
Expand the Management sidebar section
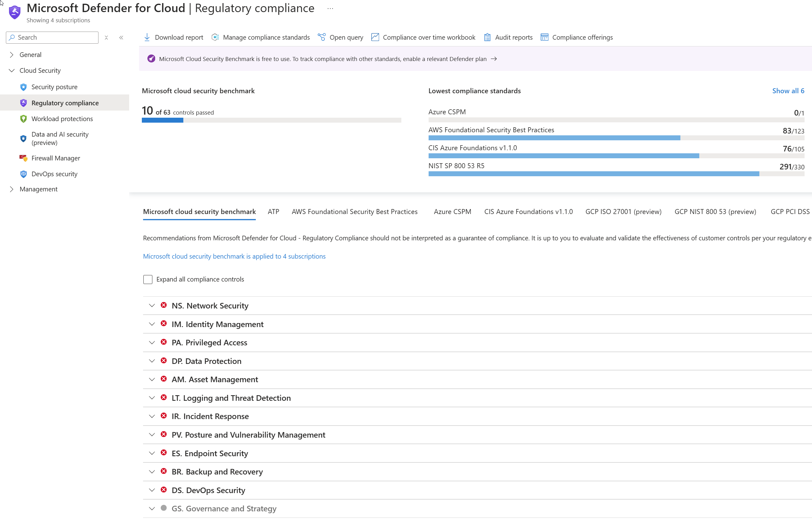pyautogui.click(x=11, y=189)
